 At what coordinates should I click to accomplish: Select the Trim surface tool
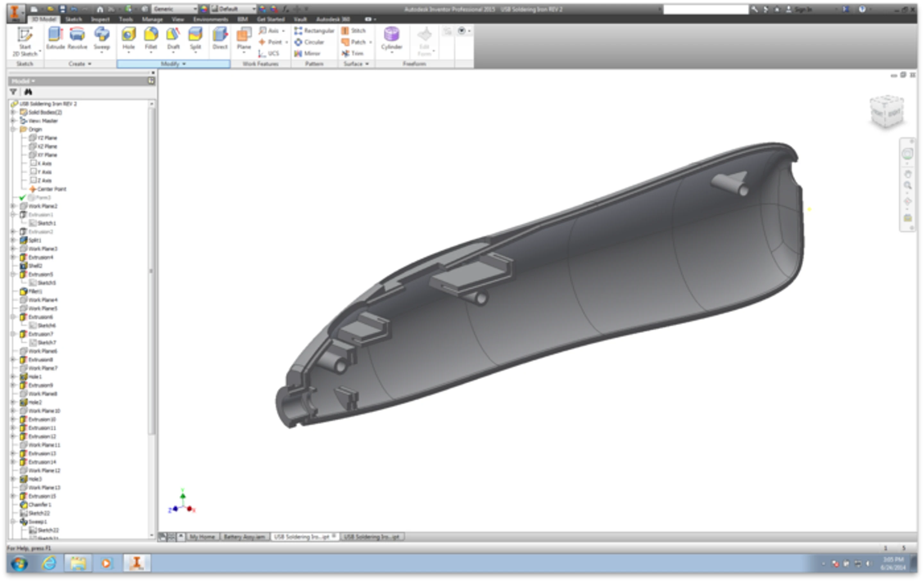pyautogui.click(x=352, y=53)
